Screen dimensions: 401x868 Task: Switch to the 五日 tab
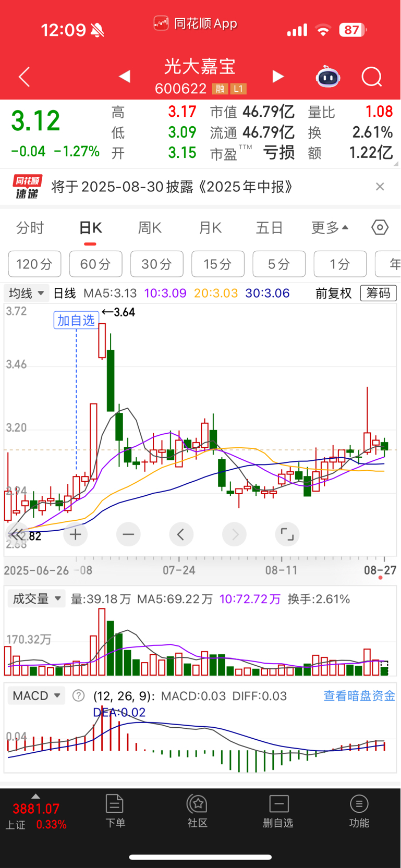coord(270,228)
